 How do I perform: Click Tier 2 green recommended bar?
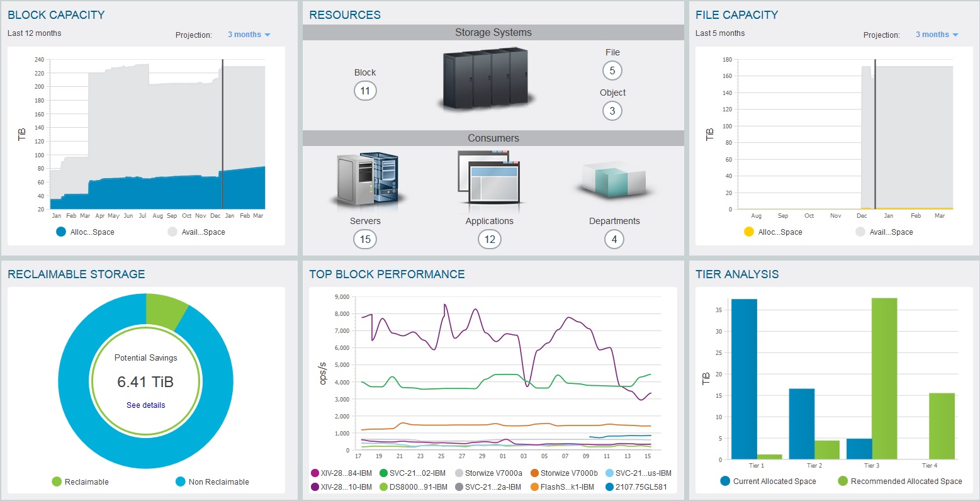coord(827,449)
